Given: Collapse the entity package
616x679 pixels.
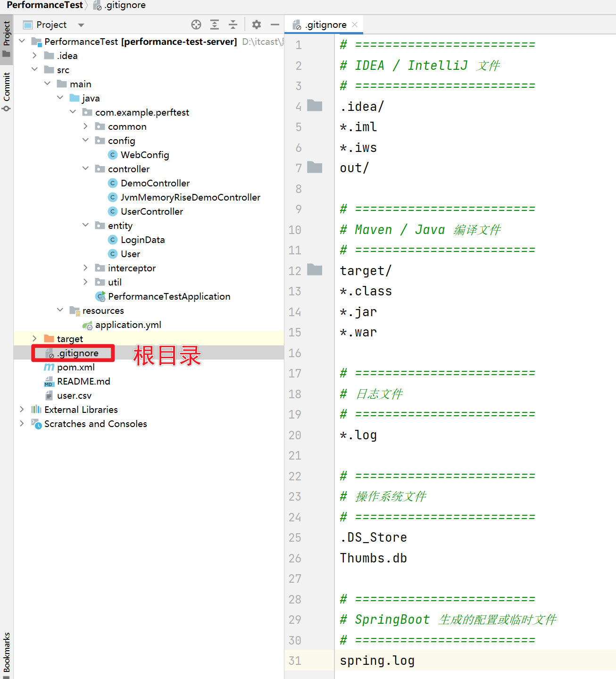Looking at the screenshot, I should pos(85,225).
